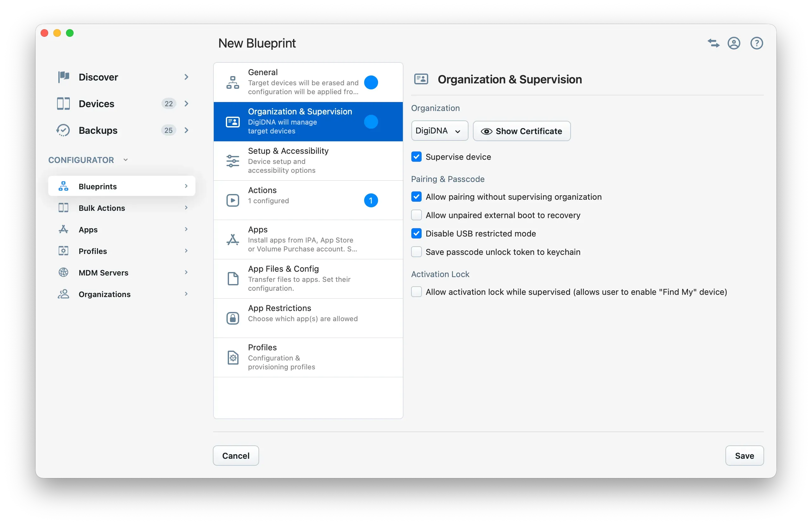Open the Profiles blueprint section

point(308,357)
